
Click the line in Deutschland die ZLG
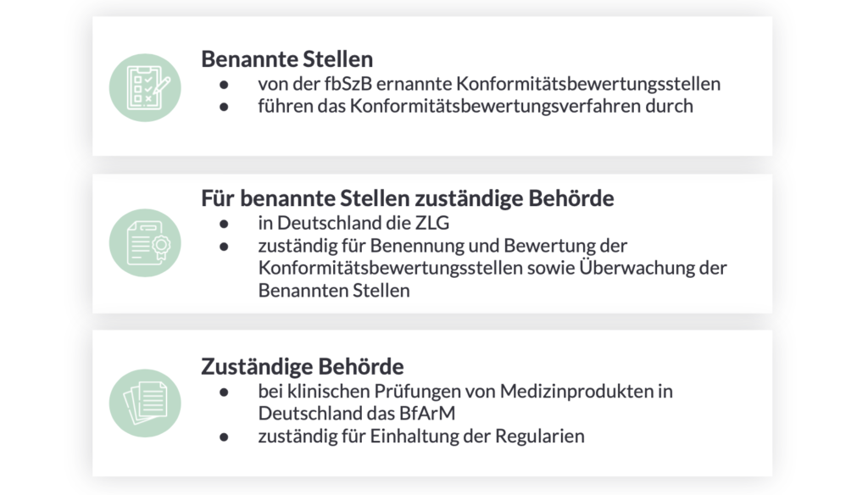coord(353,223)
